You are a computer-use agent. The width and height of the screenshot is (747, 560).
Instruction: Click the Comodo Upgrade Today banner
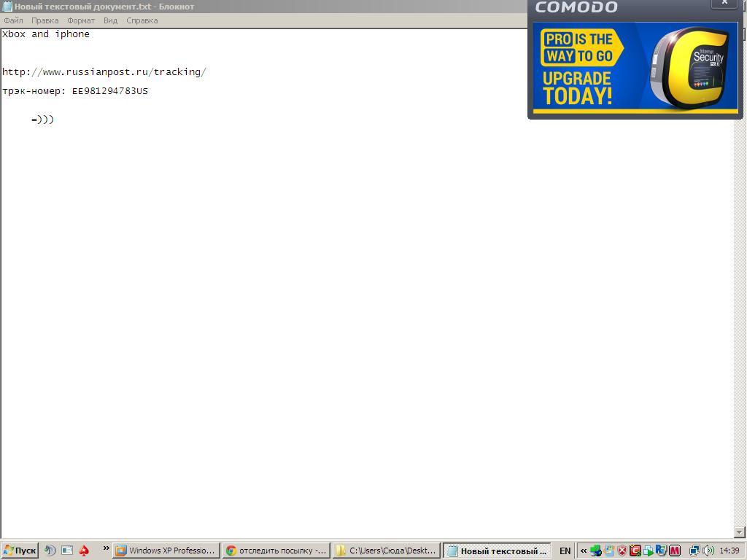pos(635,68)
